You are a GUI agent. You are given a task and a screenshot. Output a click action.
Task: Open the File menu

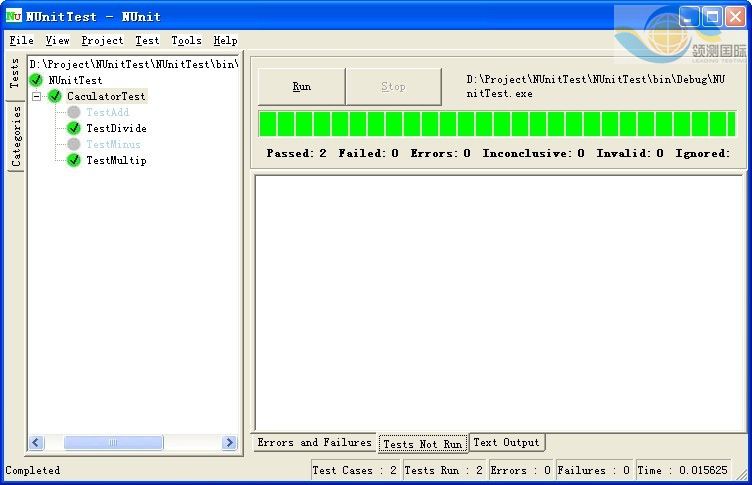point(22,40)
